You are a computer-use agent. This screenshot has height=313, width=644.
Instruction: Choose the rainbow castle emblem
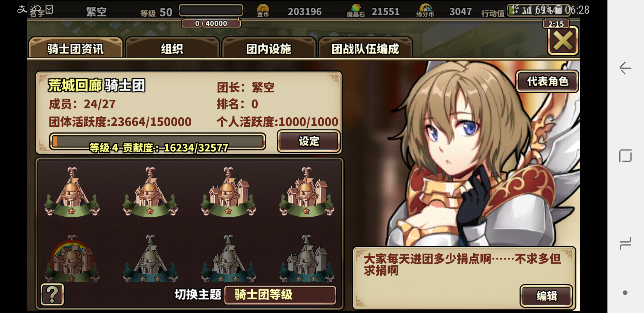[x=72, y=259]
